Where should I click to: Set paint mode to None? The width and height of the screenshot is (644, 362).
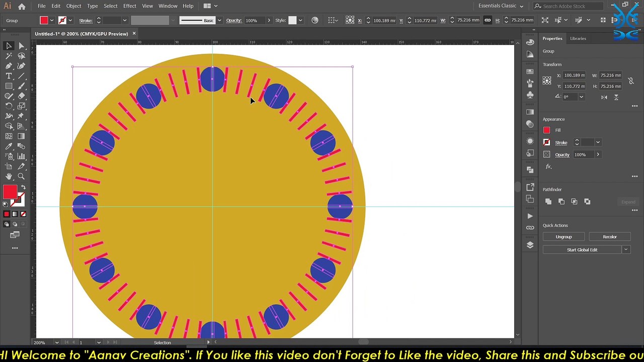23,214
